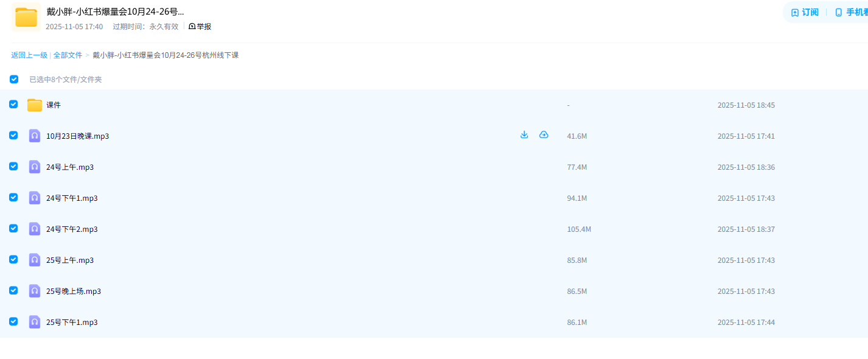
Task: Go back via 返回上一级 link
Action: tap(29, 55)
